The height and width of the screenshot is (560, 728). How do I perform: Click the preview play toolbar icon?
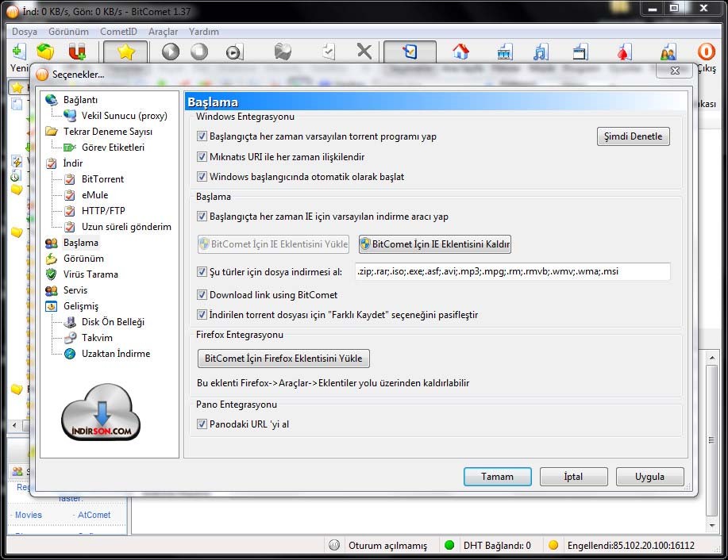(x=234, y=52)
